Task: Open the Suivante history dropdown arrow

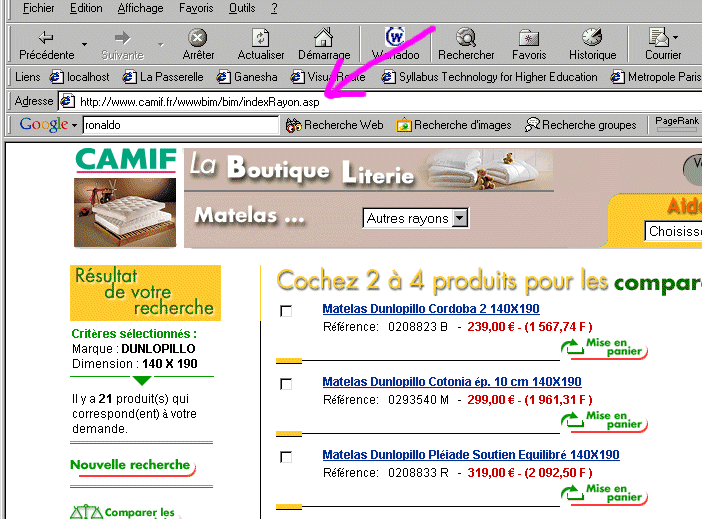Action: (x=161, y=44)
